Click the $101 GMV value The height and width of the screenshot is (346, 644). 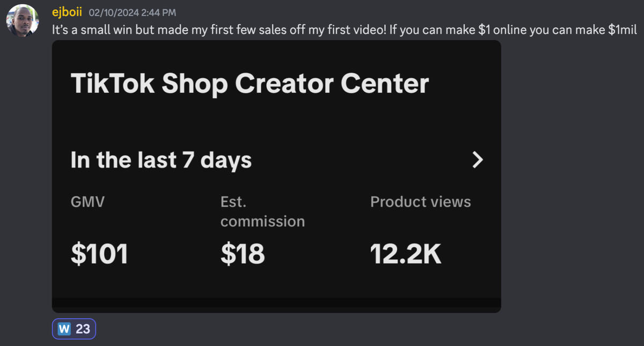coord(99,255)
